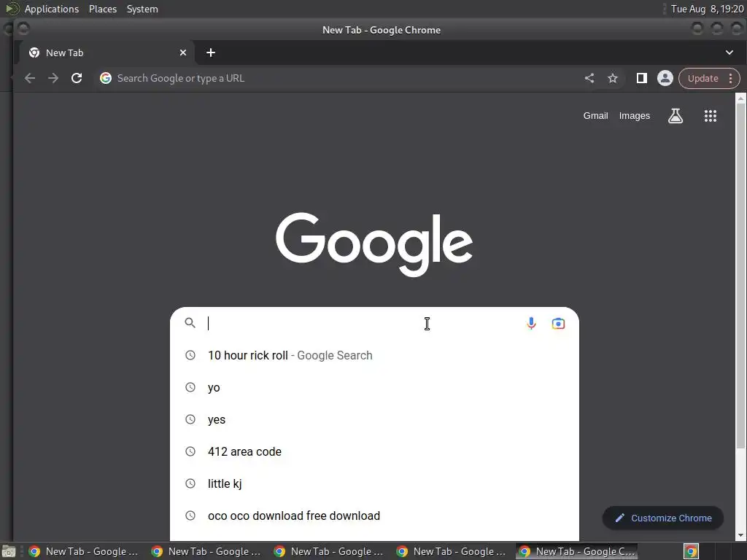
Task: Start voice search with microphone
Action: pyautogui.click(x=531, y=323)
